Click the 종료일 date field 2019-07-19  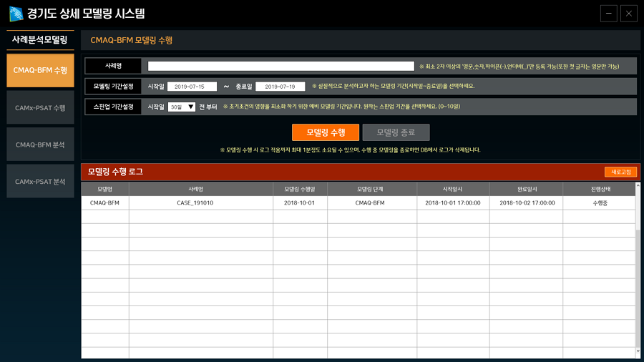tap(280, 87)
